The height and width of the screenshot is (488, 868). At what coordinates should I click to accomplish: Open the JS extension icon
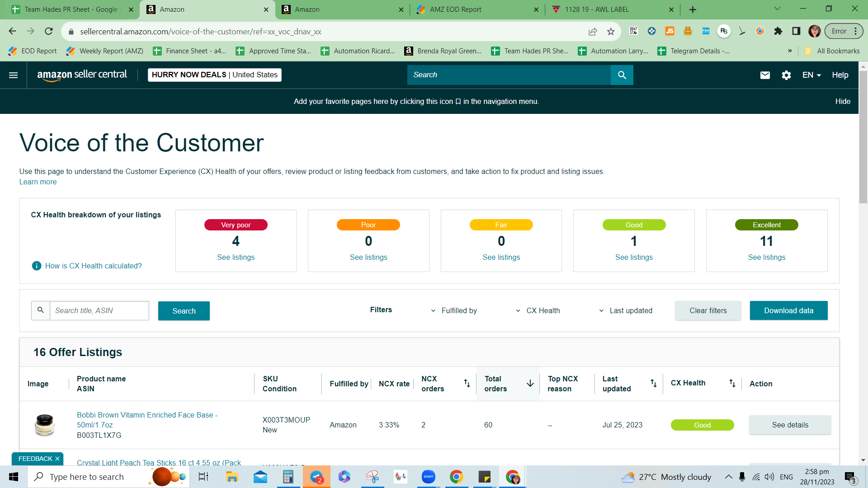[x=670, y=31]
